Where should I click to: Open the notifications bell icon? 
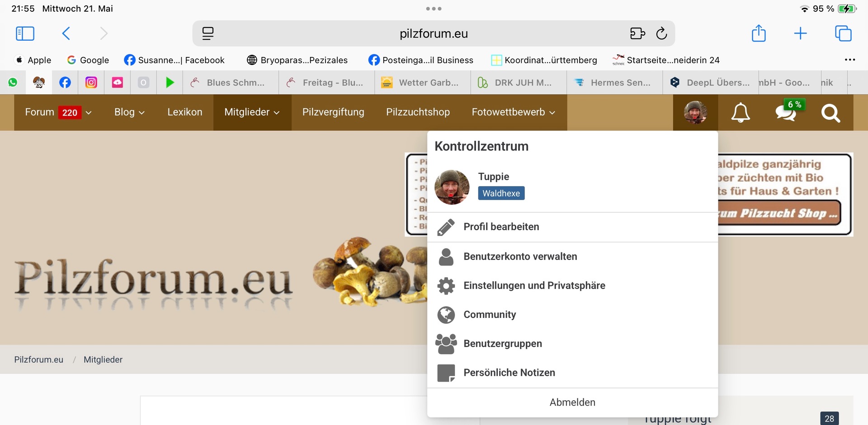point(741,112)
